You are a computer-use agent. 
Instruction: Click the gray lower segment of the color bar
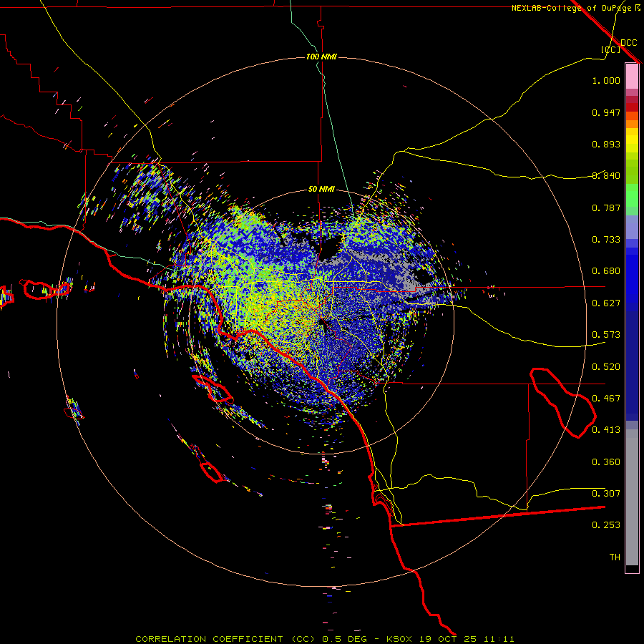632,497
